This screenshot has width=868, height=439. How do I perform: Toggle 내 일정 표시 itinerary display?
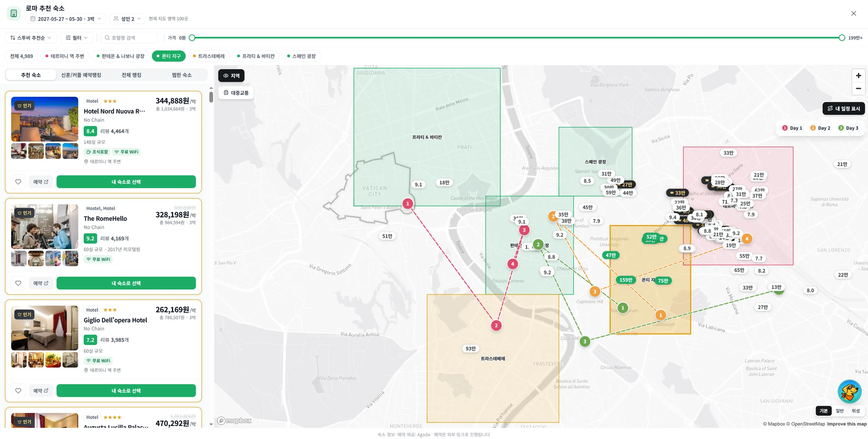844,108
